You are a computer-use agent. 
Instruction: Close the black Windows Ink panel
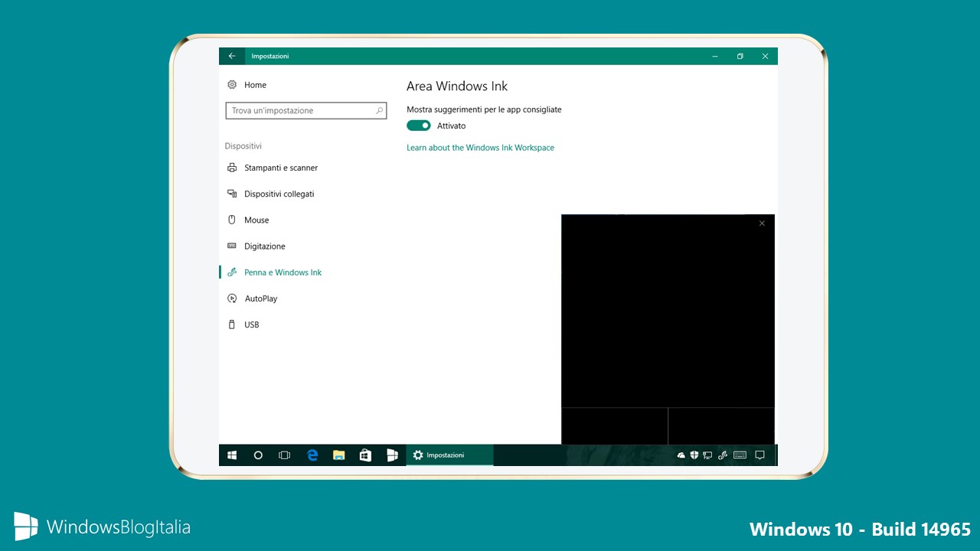pos(762,223)
